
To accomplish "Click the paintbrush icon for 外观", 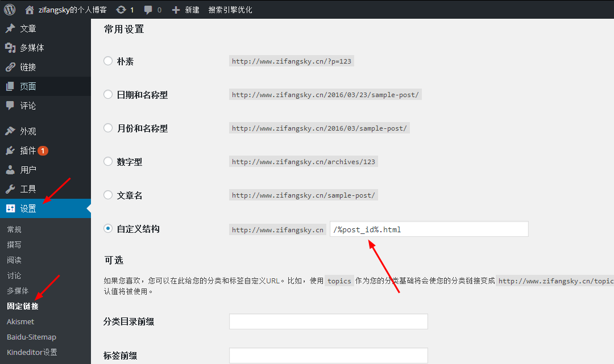I will click(x=10, y=131).
